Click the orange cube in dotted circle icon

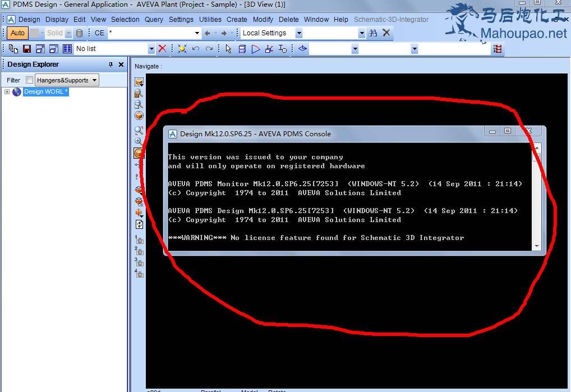(x=139, y=116)
